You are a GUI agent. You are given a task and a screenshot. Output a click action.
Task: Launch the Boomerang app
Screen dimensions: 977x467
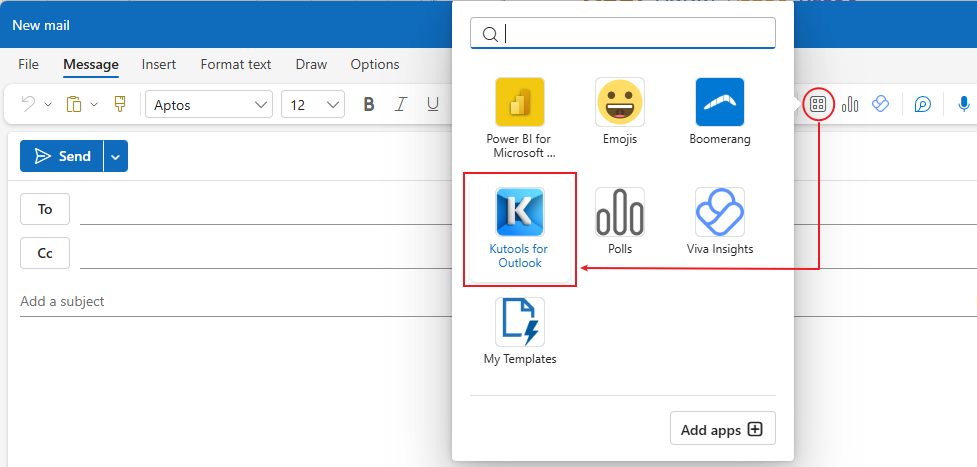click(x=720, y=111)
